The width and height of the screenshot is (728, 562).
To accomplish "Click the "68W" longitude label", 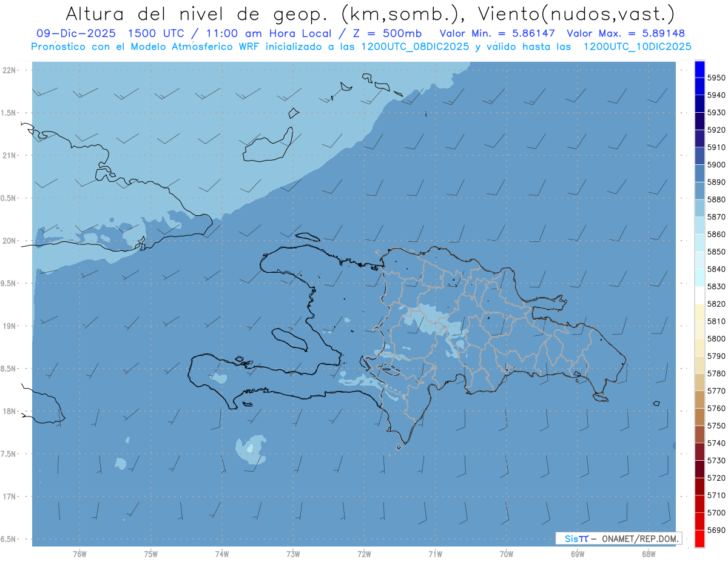I will [x=649, y=554].
